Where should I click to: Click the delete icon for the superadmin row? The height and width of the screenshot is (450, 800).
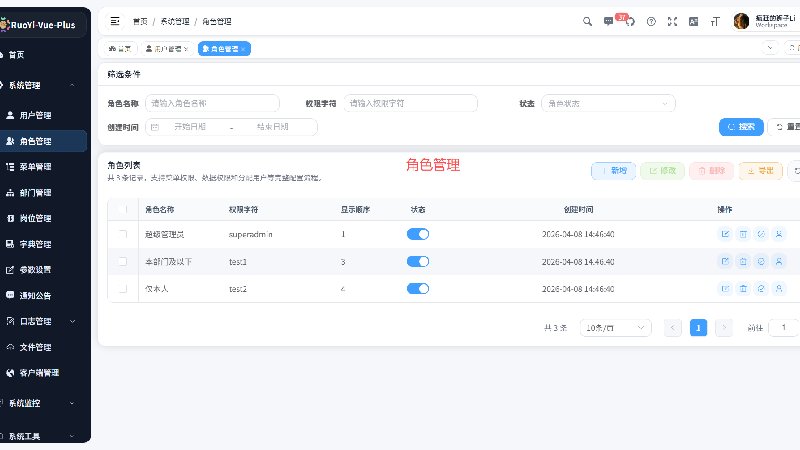(x=743, y=234)
